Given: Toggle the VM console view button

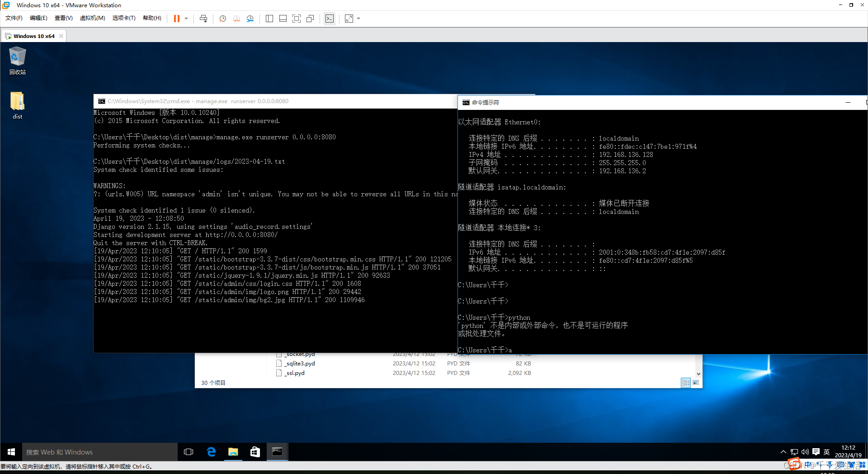Looking at the screenshot, I should pyautogui.click(x=330, y=19).
